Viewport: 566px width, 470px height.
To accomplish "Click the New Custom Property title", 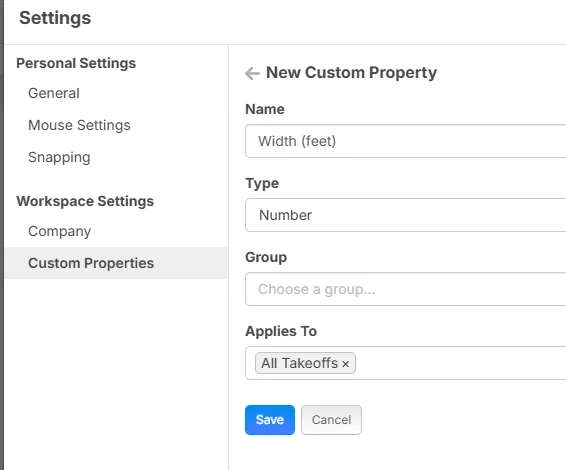I will tap(352, 73).
